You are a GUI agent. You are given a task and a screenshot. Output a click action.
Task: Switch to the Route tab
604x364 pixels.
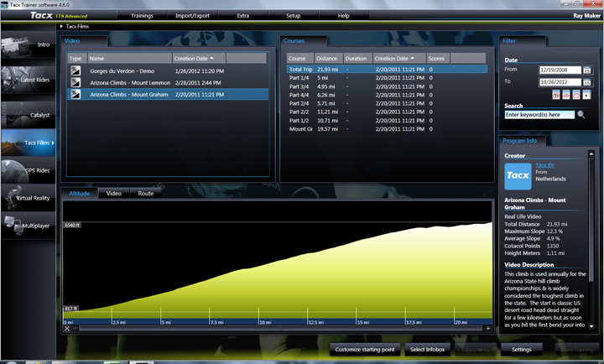click(146, 194)
